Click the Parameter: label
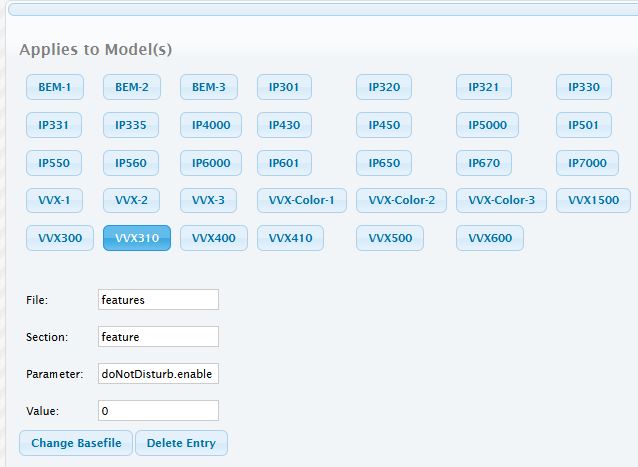 coord(55,374)
